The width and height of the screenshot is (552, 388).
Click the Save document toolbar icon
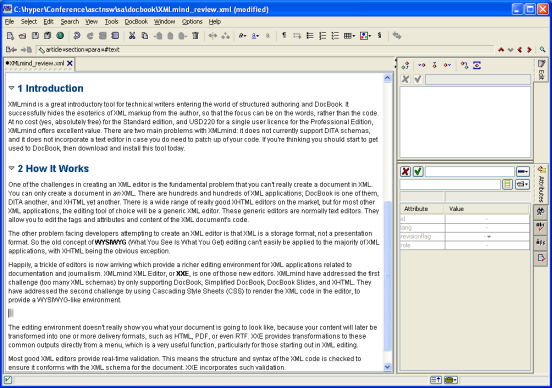[x=35, y=36]
